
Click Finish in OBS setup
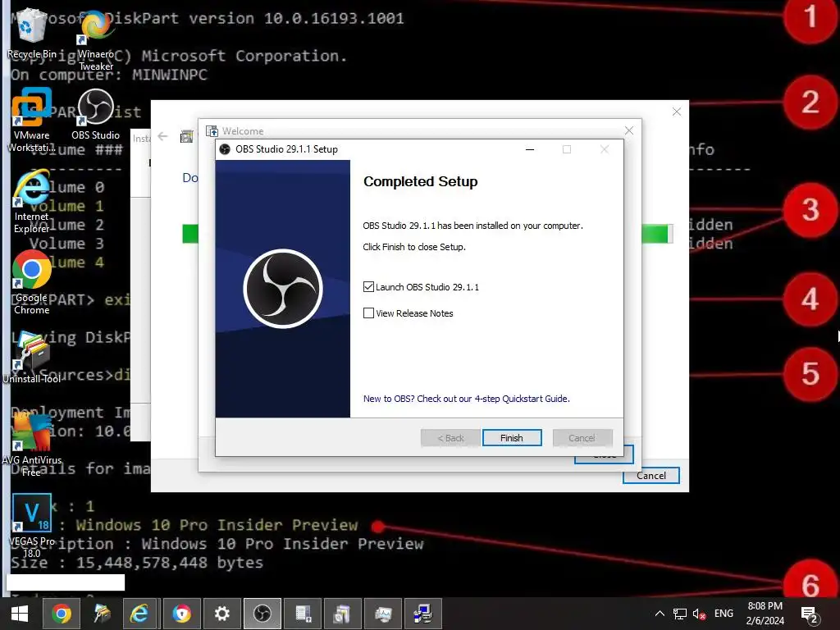(512, 438)
